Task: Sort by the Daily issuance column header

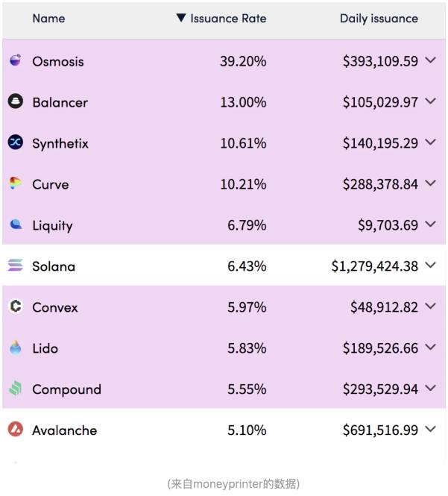Action: point(379,18)
